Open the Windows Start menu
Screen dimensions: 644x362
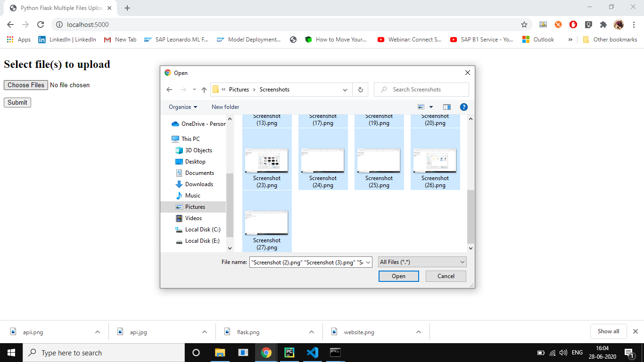[11, 353]
